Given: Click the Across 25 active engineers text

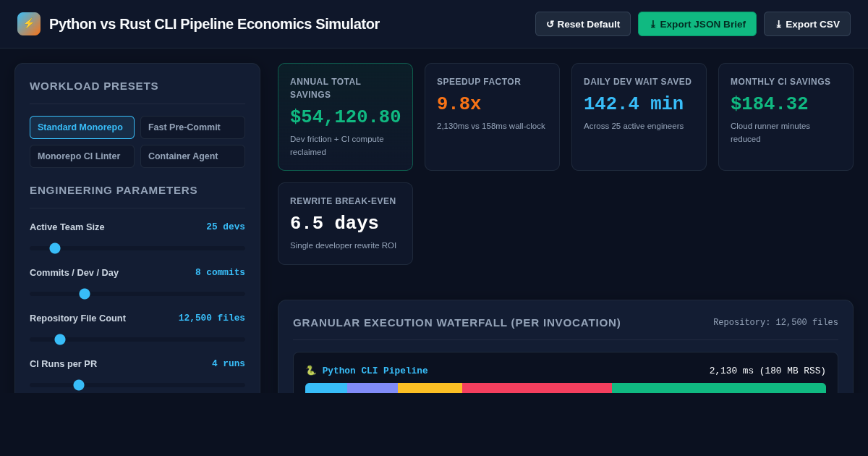Looking at the screenshot, I should [634, 126].
